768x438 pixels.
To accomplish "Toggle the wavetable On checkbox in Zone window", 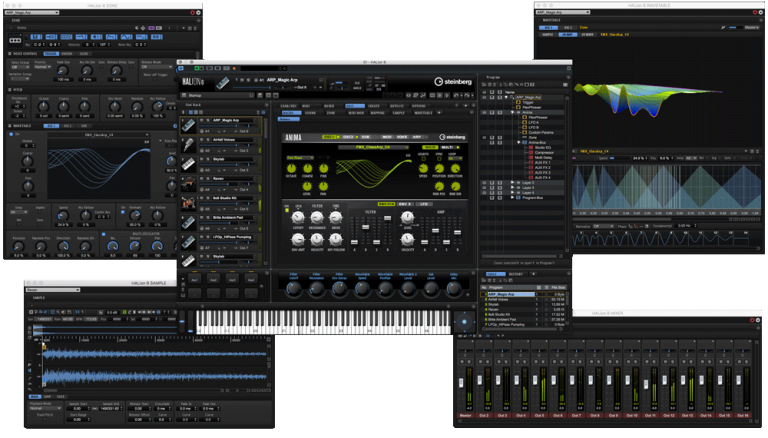I will pos(11,134).
